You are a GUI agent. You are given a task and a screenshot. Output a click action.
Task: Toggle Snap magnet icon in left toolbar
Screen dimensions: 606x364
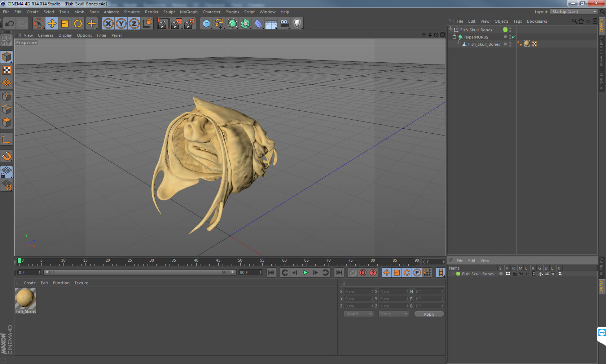coord(6,156)
